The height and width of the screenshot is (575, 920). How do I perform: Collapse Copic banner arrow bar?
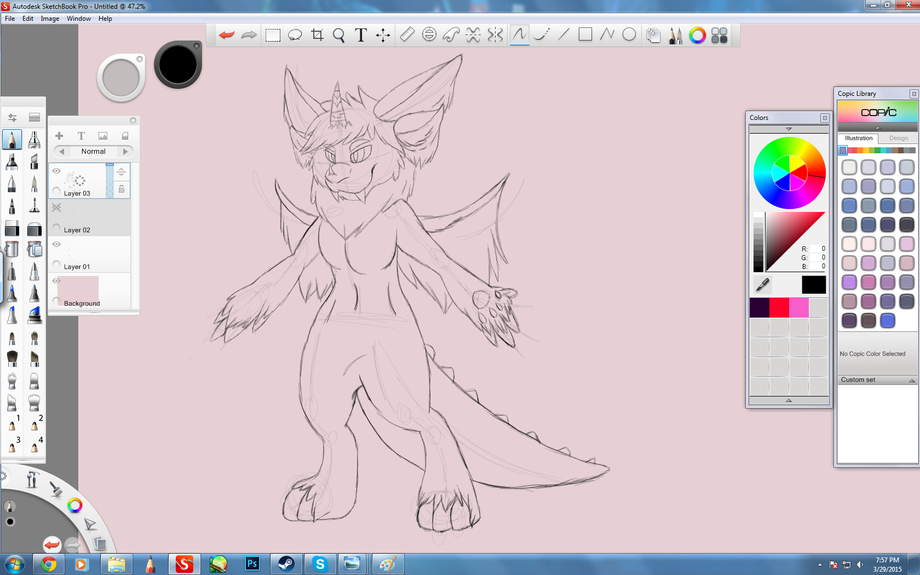pos(877,127)
